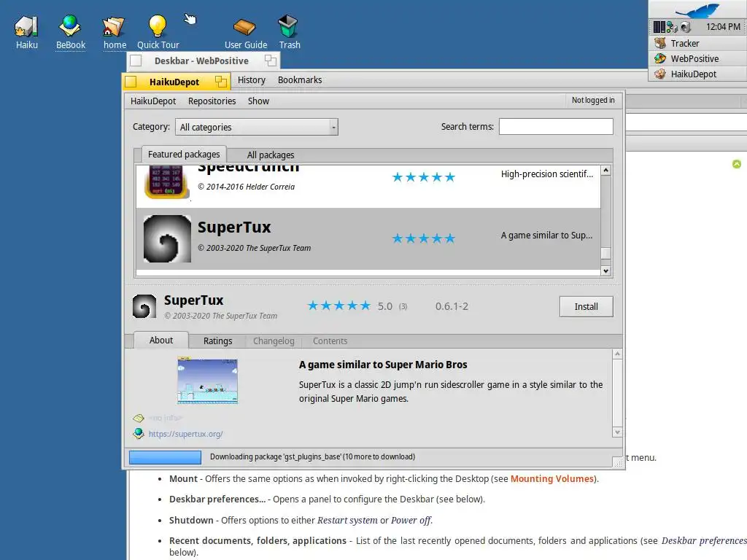Select HaikuDepot in the Deskbar
Screen dimensions: 747x560
(697, 74)
